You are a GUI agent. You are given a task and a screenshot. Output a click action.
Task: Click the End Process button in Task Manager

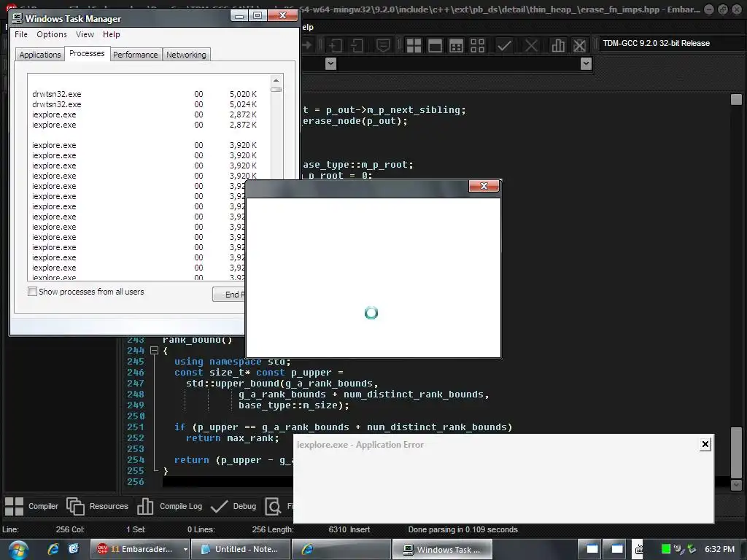click(x=229, y=295)
